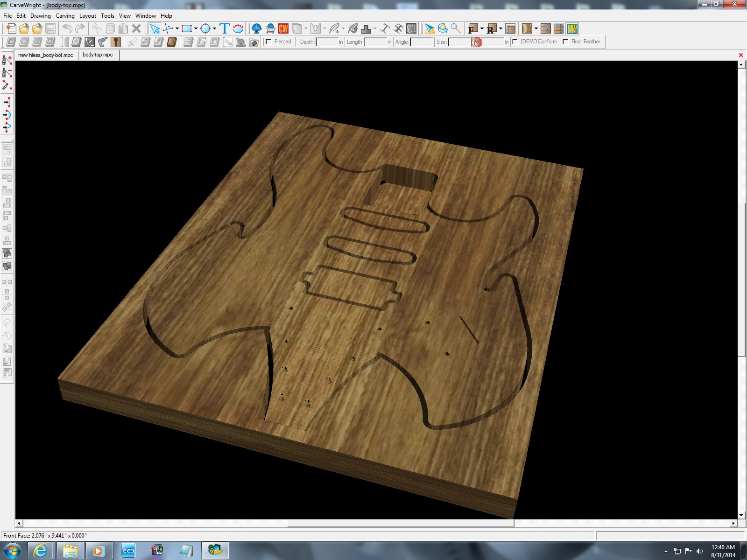Image resolution: width=747 pixels, height=560 pixels.
Task: Expand the rectangle tool dropdown arrow
Action: tap(196, 28)
